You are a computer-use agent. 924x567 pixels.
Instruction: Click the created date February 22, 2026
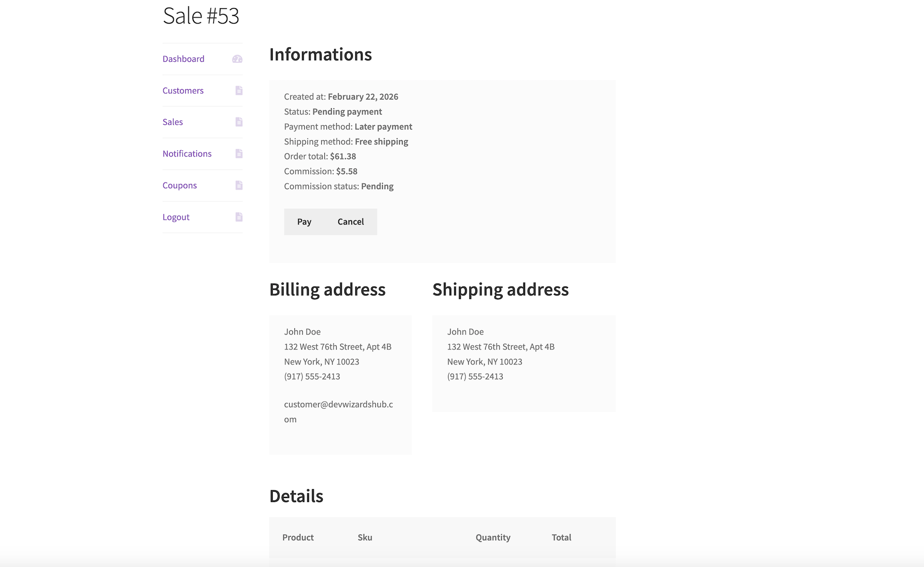click(x=363, y=96)
